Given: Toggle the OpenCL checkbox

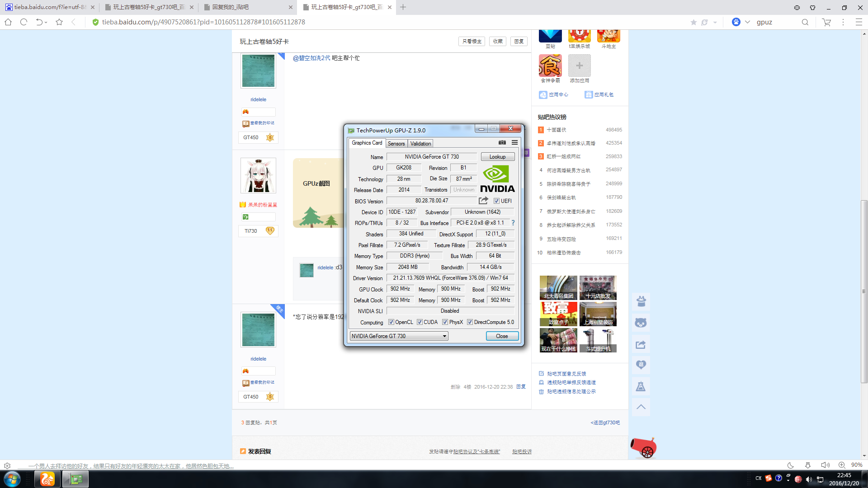Looking at the screenshot, I should 391,322.
